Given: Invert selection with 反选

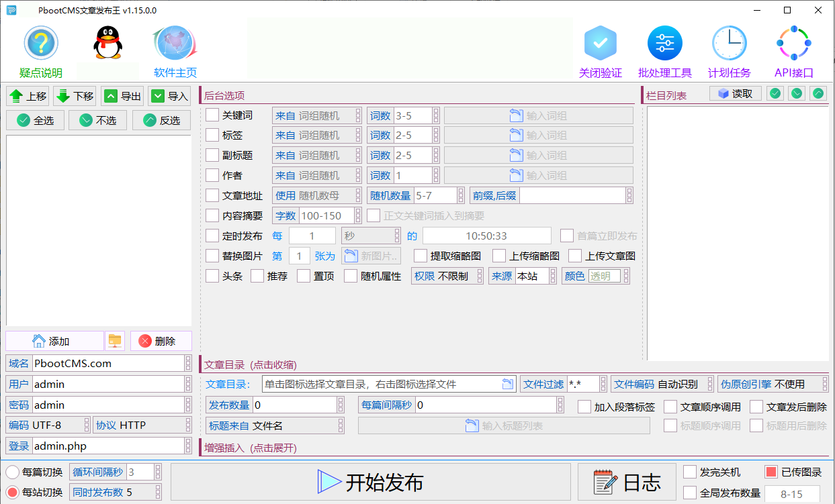Looking at the screenshot, I should (162, 120).
